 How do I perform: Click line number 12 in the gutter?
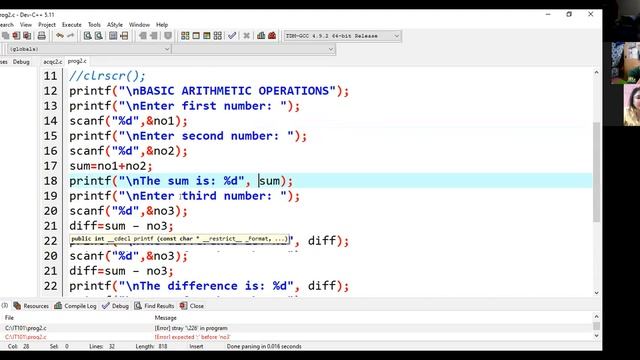51,91
